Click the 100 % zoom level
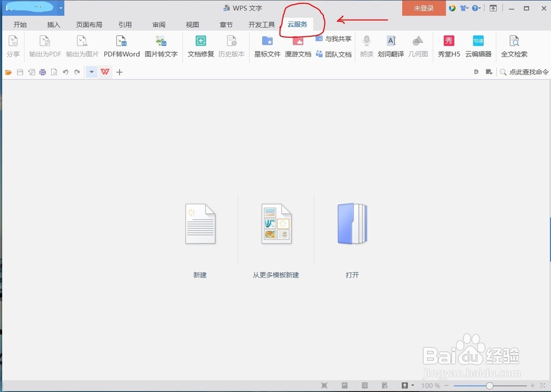The width and height of the screenshot is (551, 392). coord(430,386)
